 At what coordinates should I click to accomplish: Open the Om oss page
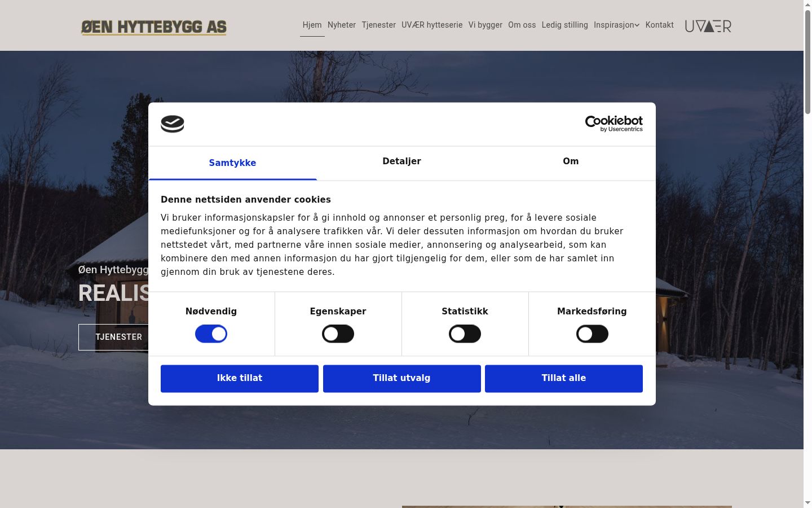click(522, 25)
